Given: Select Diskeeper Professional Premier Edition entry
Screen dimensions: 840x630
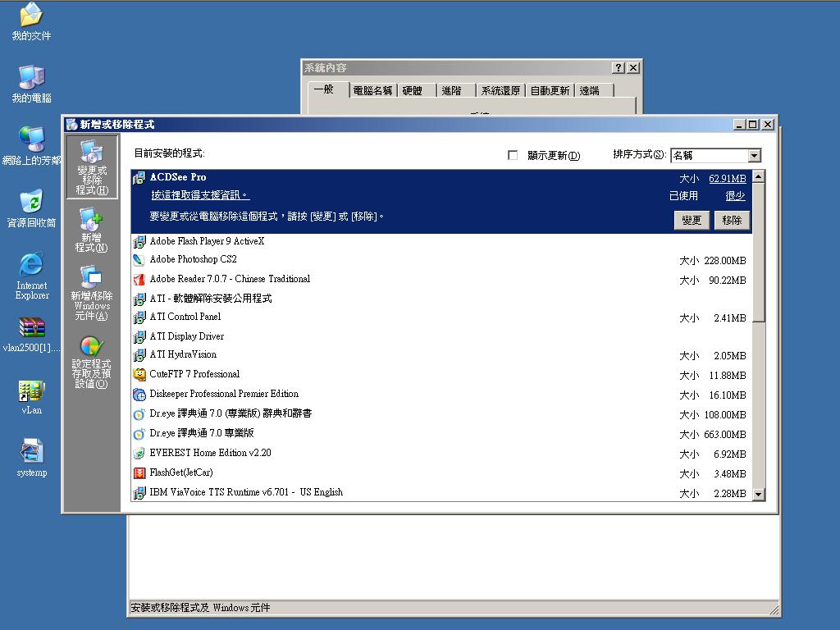Looking at the screenshot, I should coord(224,394).
